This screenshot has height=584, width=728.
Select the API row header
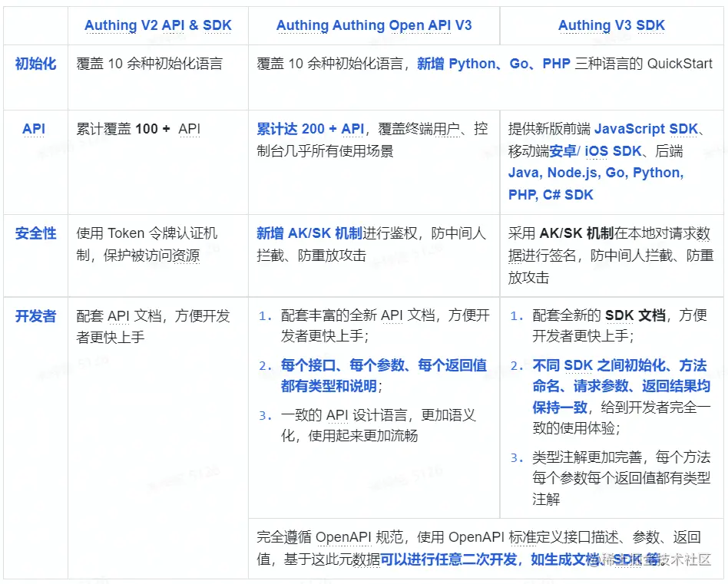click(34, 129)
